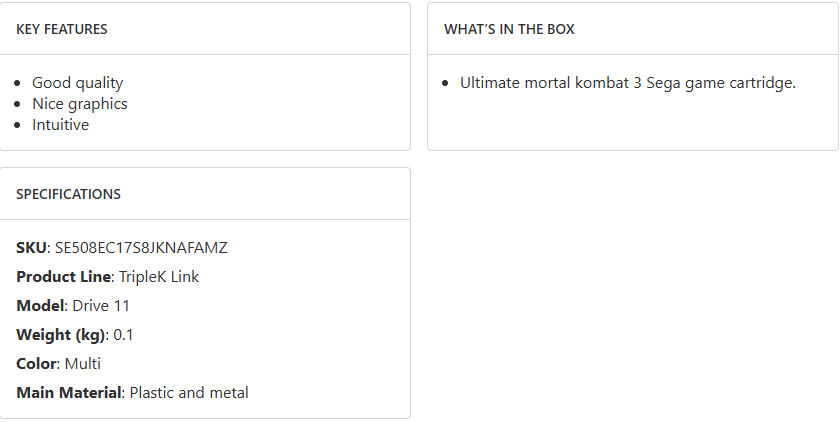The height and width of the screenshot is (422, 840).
Task: Click the bullet point before 'Good quality'
Action: tap(21, 84)
